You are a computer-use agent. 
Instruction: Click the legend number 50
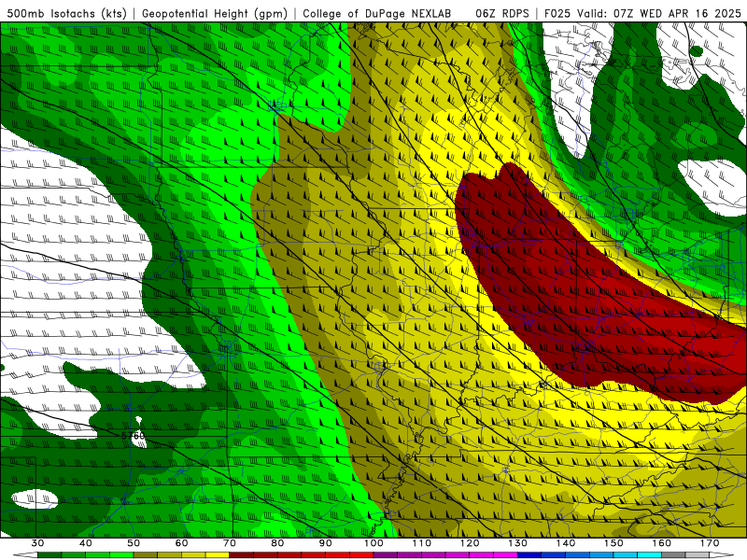tap(134, 543)
